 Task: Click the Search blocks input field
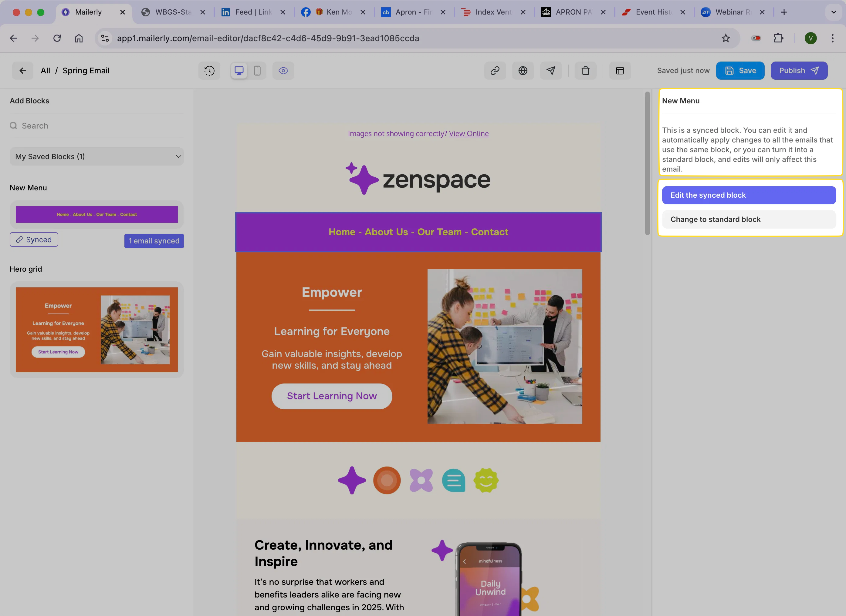point(101,126)
